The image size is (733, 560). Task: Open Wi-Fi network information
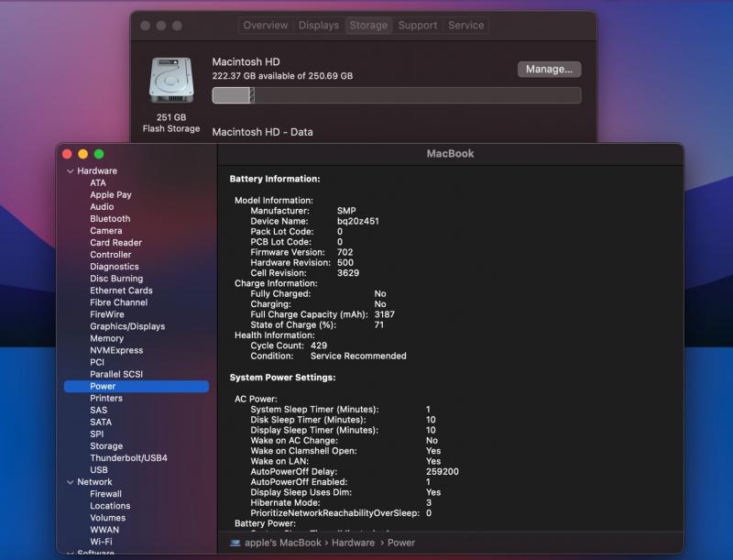tap(101, 542)
